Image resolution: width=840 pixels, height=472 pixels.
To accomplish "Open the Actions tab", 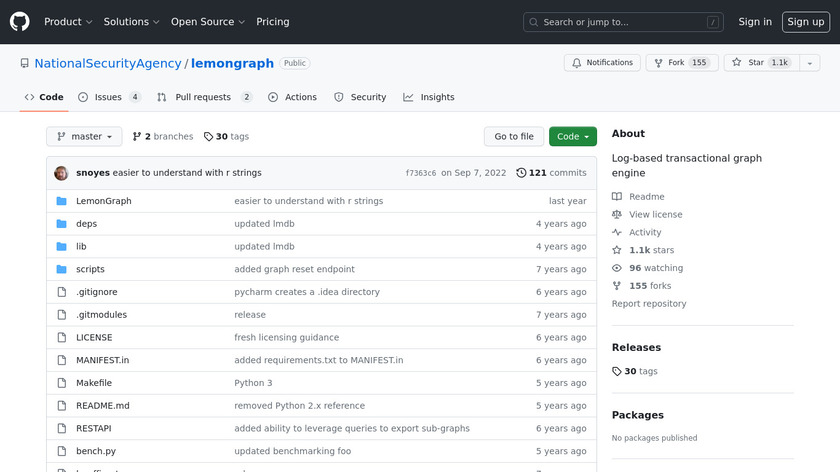I will (292, 97).
